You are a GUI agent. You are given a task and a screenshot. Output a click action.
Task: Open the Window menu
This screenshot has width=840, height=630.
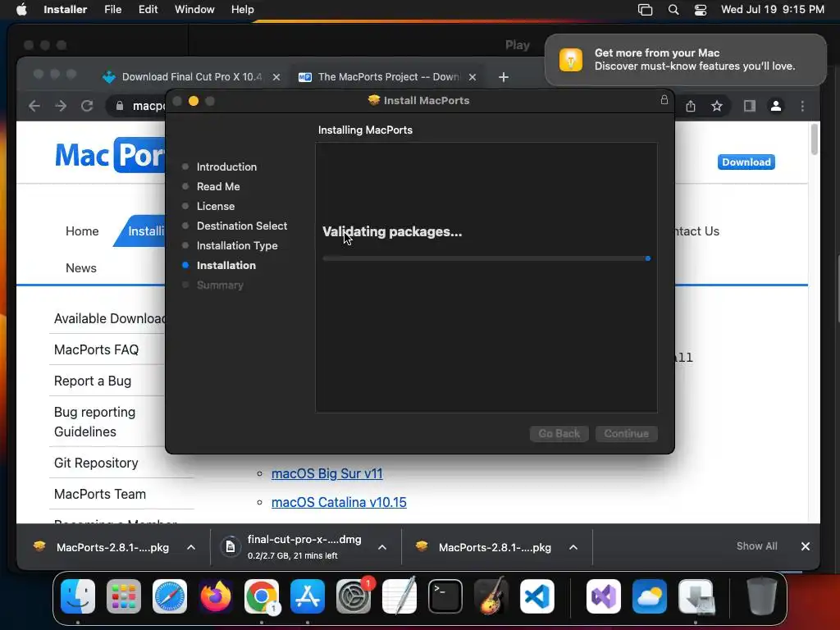pos(194,10)
